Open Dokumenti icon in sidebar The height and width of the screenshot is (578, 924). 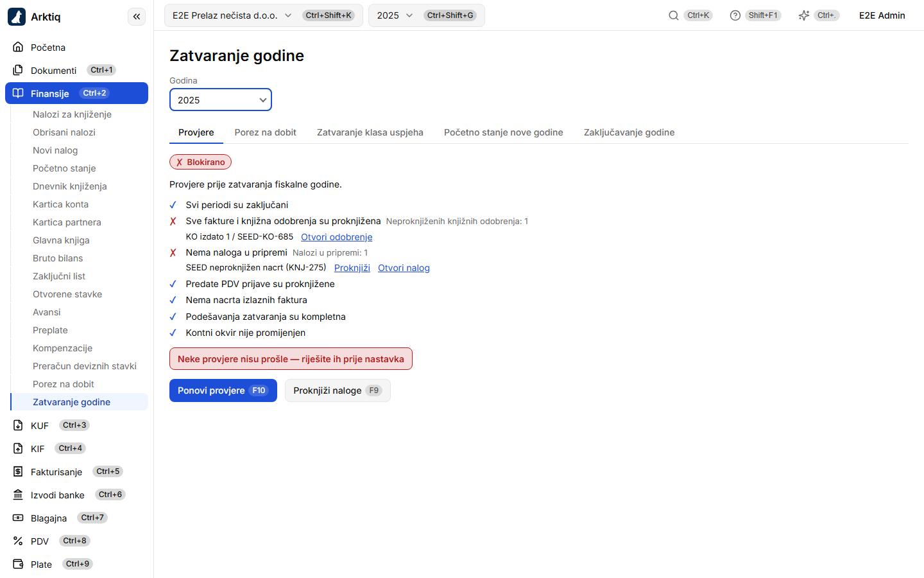(x=18, y=70)
